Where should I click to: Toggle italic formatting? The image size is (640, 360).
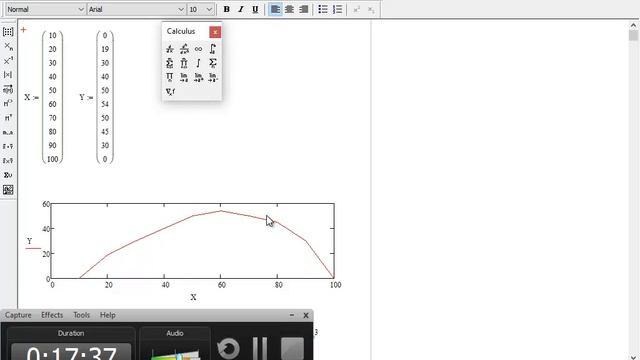(241, 9)
